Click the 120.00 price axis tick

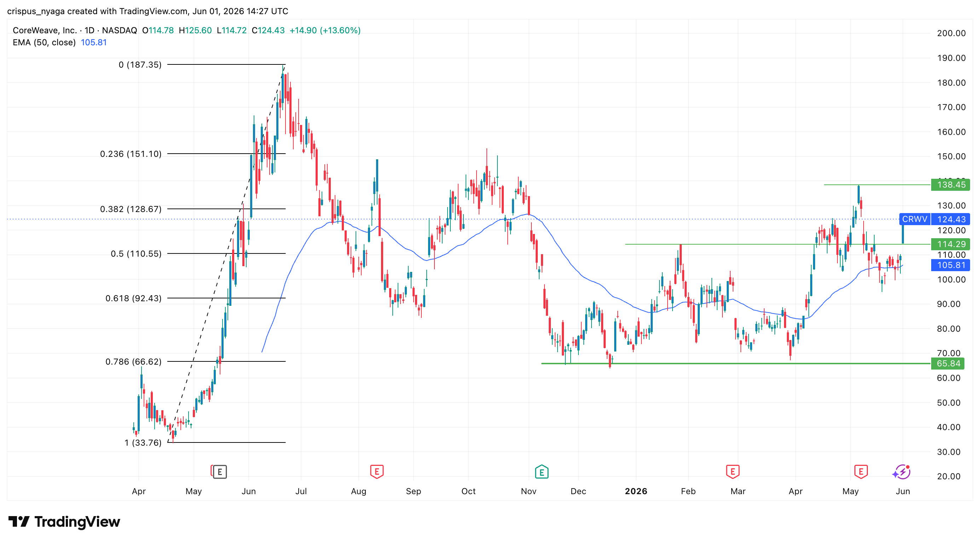pyautogui.click(x=951, y=230)
